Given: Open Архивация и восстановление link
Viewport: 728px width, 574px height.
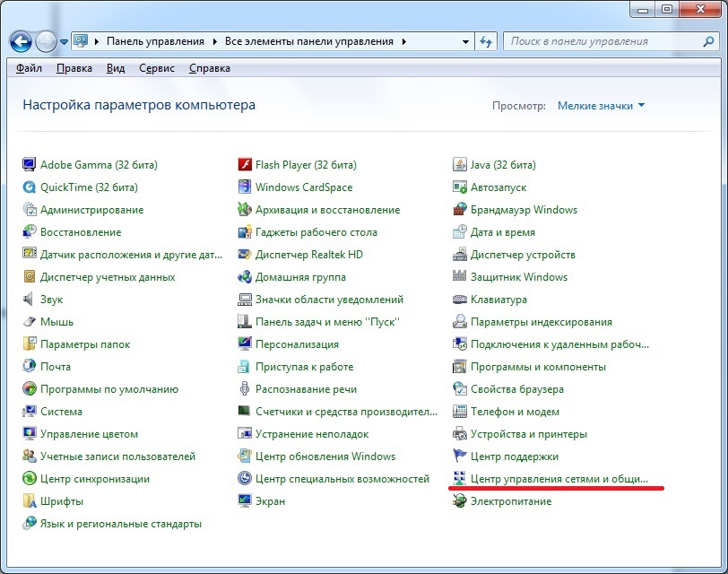Looking at the screenshot, I should tap(328, 210).
